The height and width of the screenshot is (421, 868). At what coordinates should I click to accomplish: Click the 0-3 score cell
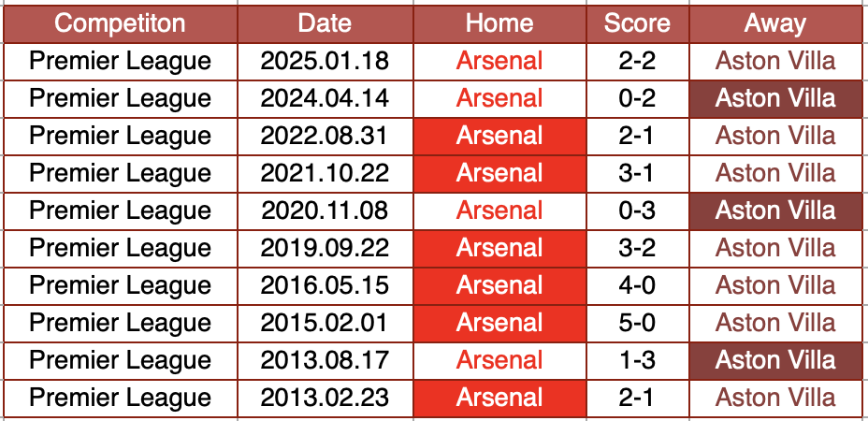[x=637, y=211]
